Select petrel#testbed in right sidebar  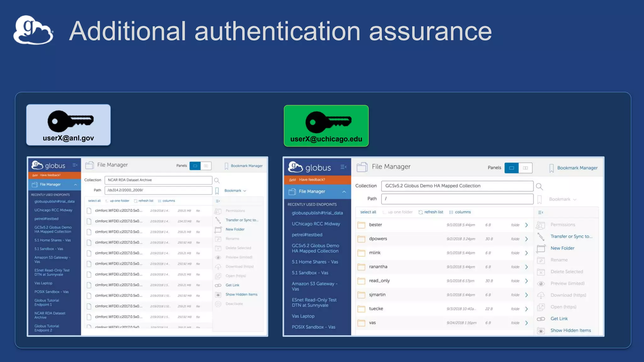(x=307, y=235)
